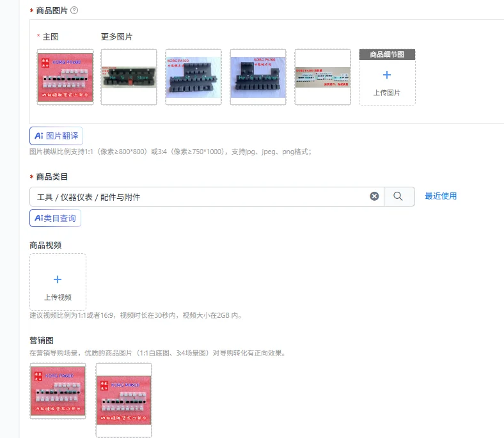Open the 最近使用 link
The image size is (504, 438).
[441, 196]
